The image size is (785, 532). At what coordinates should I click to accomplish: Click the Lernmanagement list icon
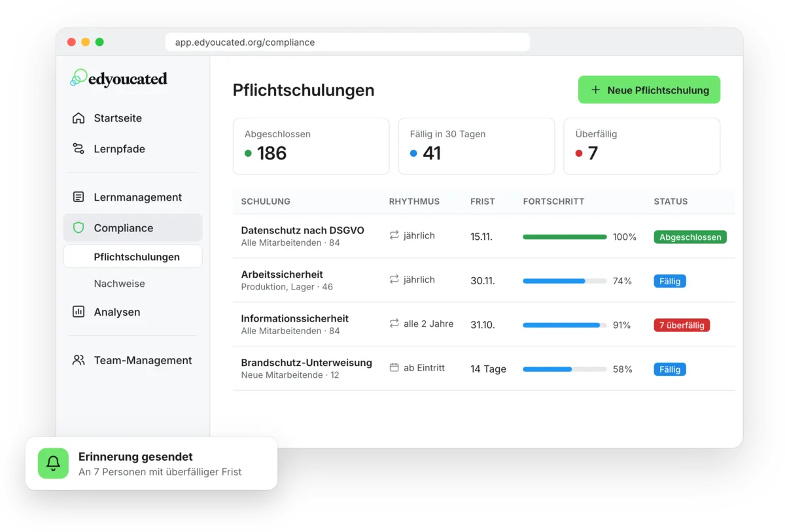click(78, 197)
